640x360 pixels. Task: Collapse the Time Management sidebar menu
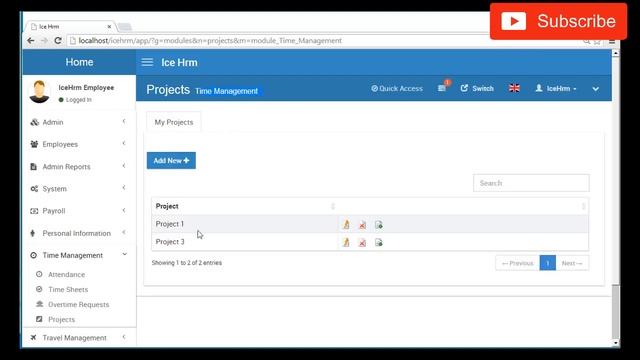tap(79, 255)
